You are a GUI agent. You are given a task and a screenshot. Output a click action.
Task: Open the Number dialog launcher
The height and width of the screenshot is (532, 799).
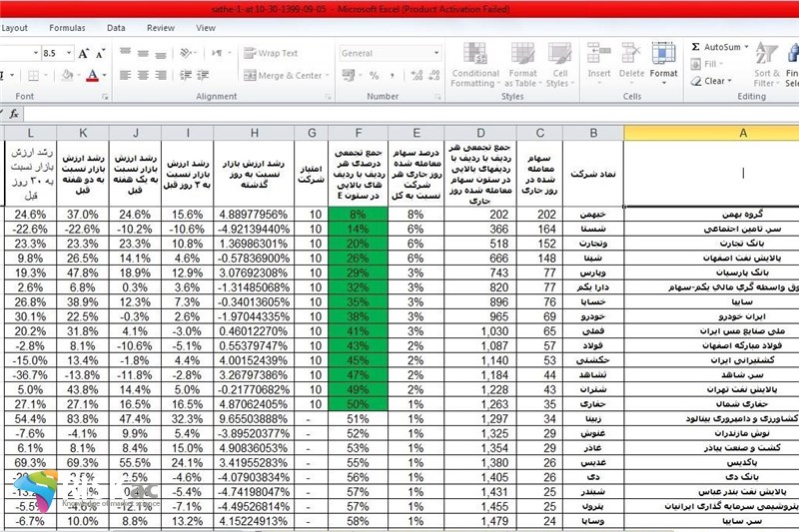pyautogui.click(x=437, y=97)
